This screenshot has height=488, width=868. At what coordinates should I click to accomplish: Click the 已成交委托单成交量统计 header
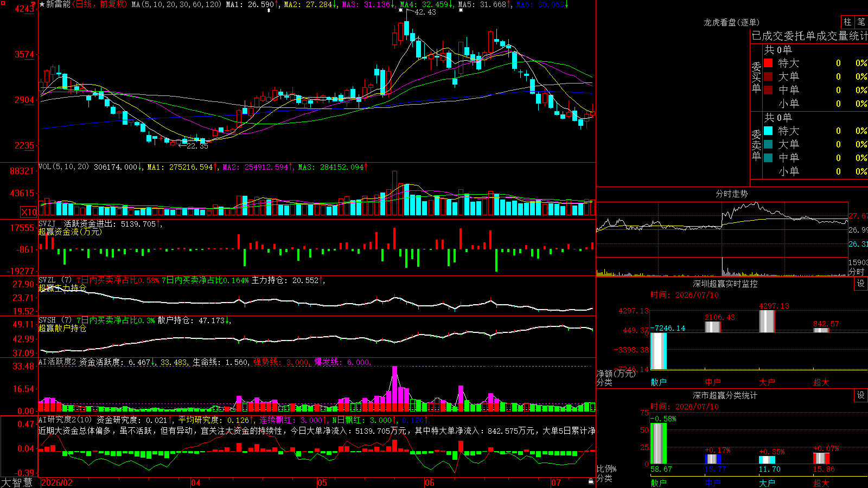click(x=809, y=36)
